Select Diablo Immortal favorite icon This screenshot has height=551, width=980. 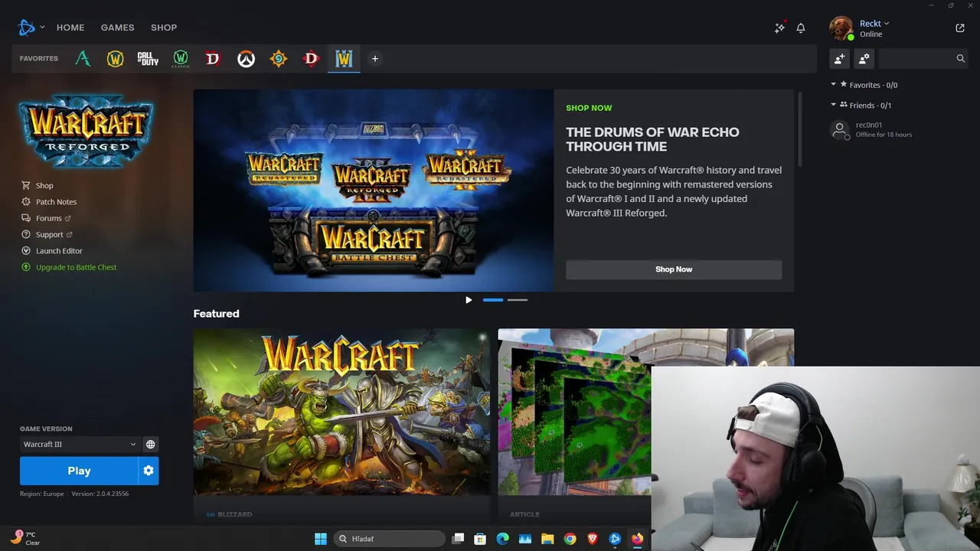(x=311, y=59)
